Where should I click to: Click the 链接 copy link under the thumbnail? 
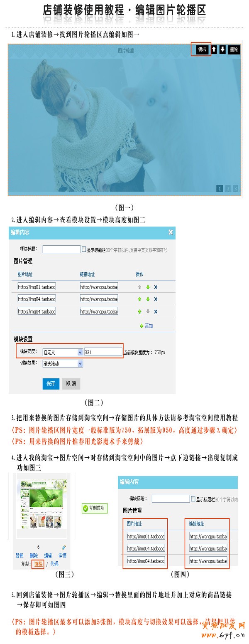[39, 564]
